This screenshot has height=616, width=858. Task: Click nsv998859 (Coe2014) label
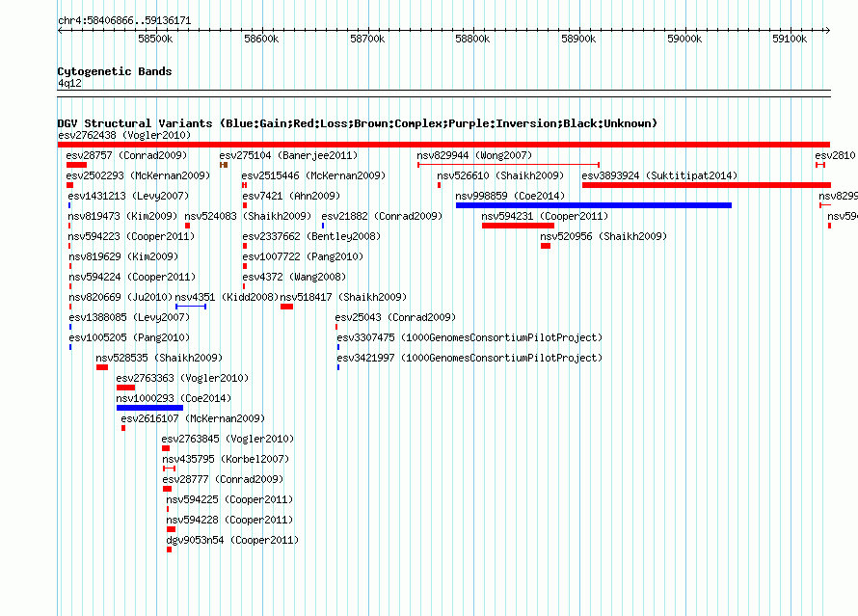[510, 196]
